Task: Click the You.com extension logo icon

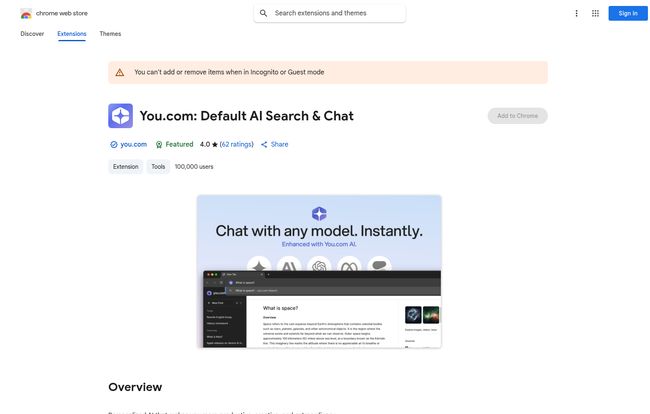Action: click(x=121, y=116)
